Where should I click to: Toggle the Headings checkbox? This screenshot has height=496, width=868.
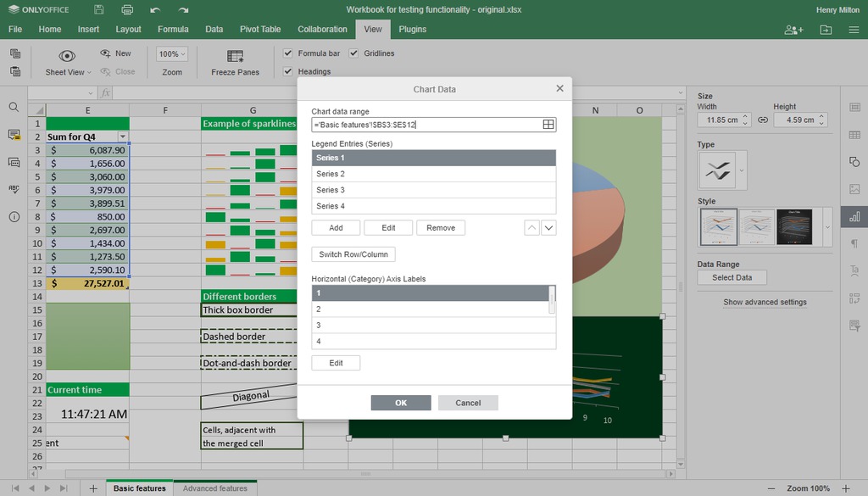click(x=288, y=71)
